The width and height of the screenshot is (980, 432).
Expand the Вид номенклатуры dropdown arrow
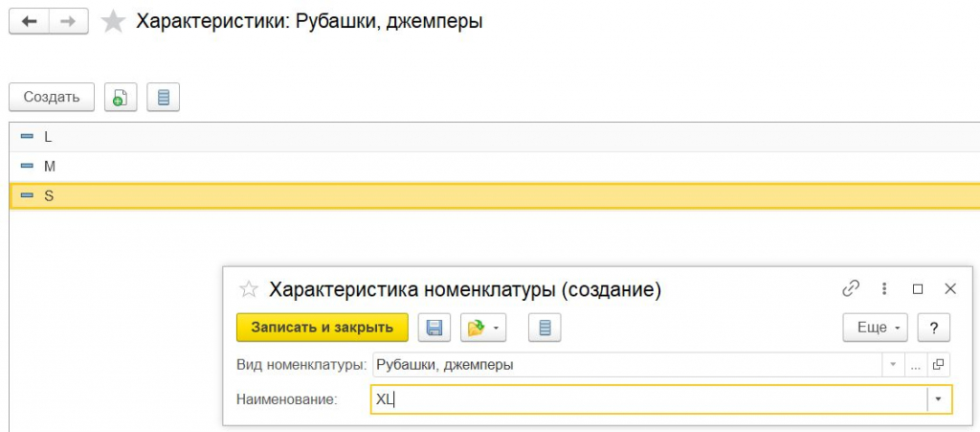click(893, 365)
